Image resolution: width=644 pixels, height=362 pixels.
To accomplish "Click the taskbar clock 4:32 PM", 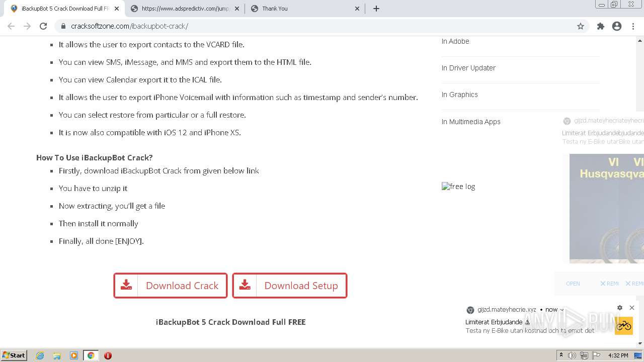I will (x=618, y=355).
